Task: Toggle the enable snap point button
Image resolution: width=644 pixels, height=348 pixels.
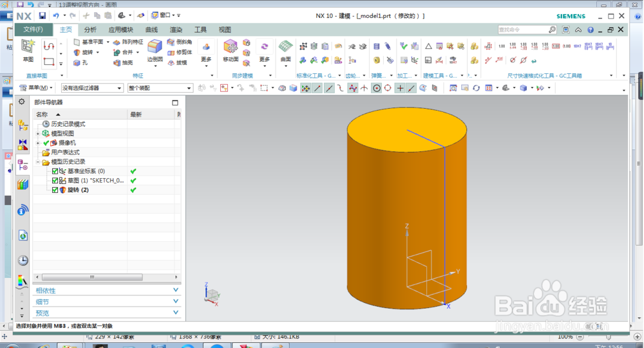Action: pos(305,88)
